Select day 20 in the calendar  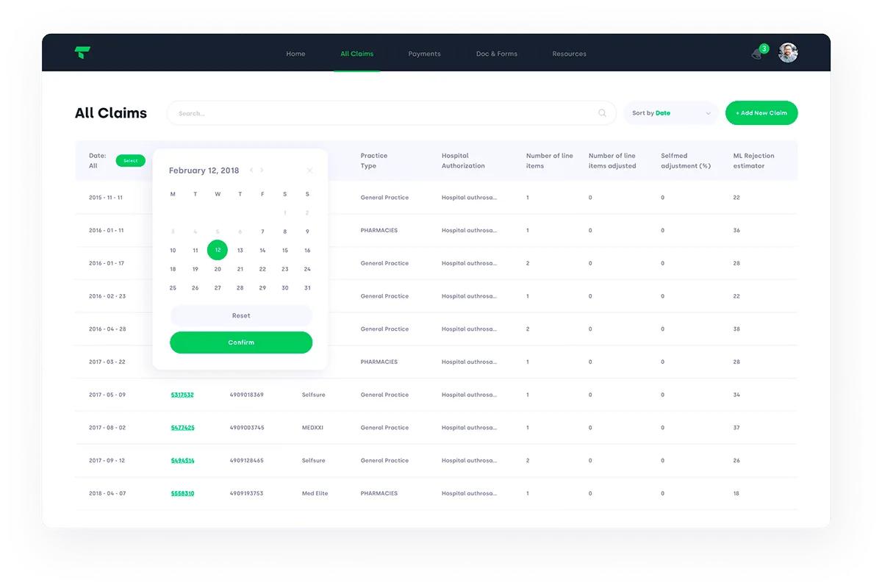coord(218,269)
